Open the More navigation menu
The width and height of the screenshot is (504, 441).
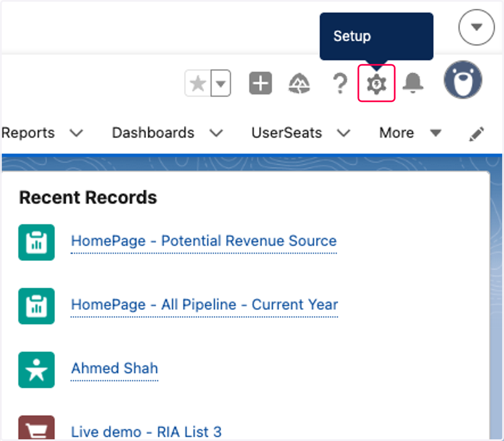click(x=410, y=133)
